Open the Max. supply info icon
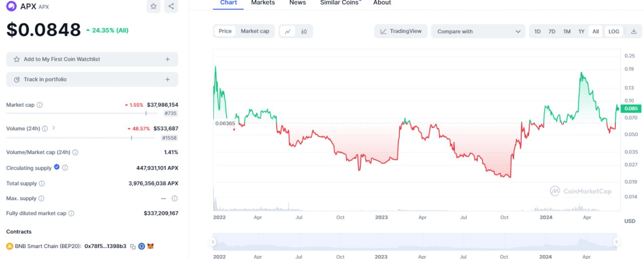 [x=41, y=199]
